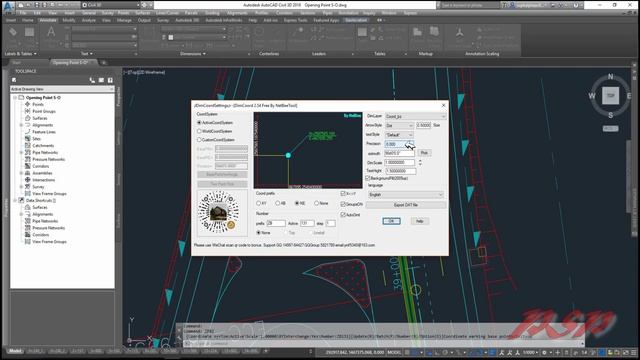Open status bar customization menu icon

pyautogui.click(x=634, y=352)
